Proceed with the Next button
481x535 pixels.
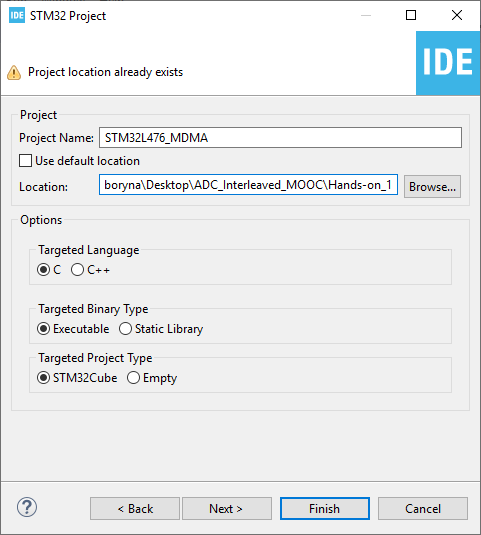point(227,509)
